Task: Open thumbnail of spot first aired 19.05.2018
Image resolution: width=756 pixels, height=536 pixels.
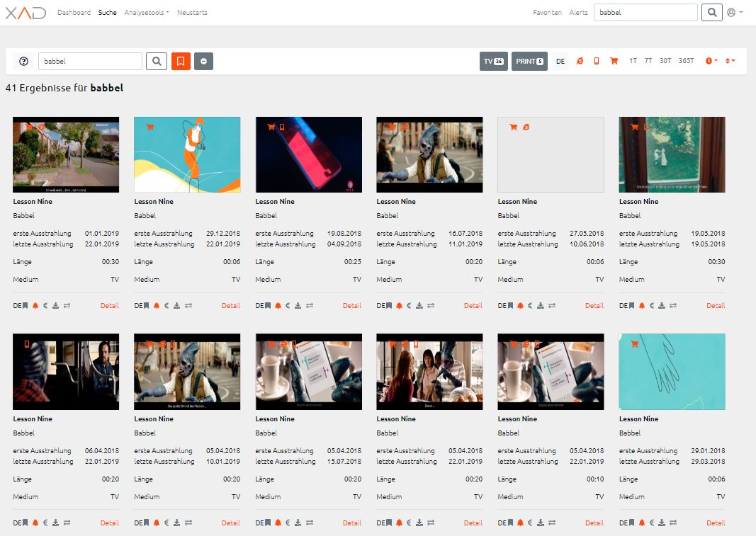Action: tap(672, 155)
